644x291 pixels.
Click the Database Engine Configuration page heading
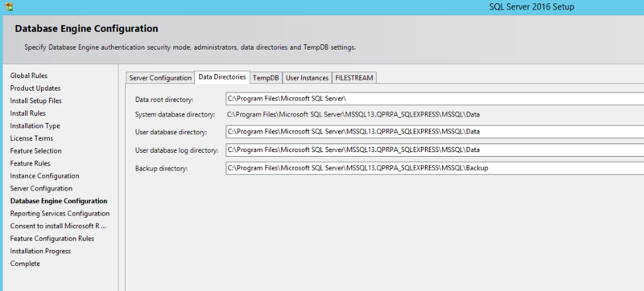(x=86, y=29)
